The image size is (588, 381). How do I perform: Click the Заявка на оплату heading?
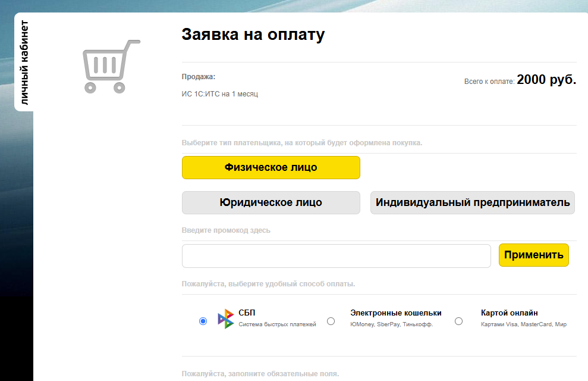point(253,34)
